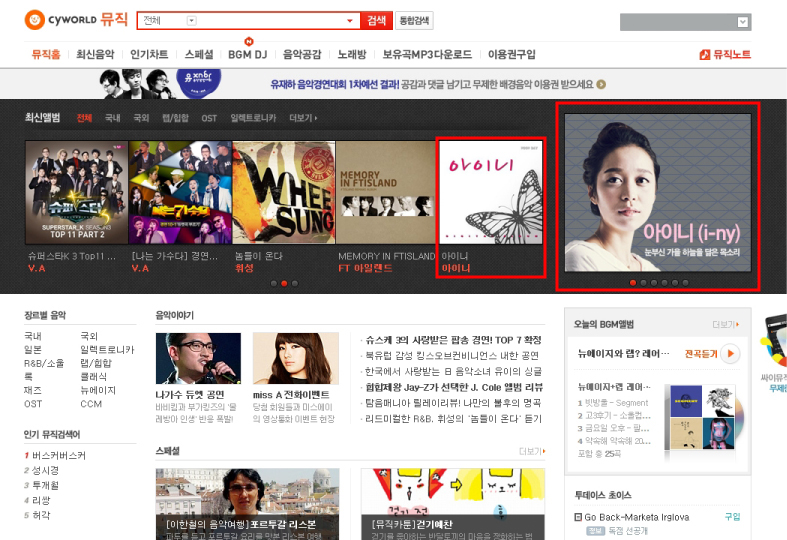The image size is (787, 540).
Task: Play the 뉴에이지와 랩 BGM album
Action: (x=730, y=354)
